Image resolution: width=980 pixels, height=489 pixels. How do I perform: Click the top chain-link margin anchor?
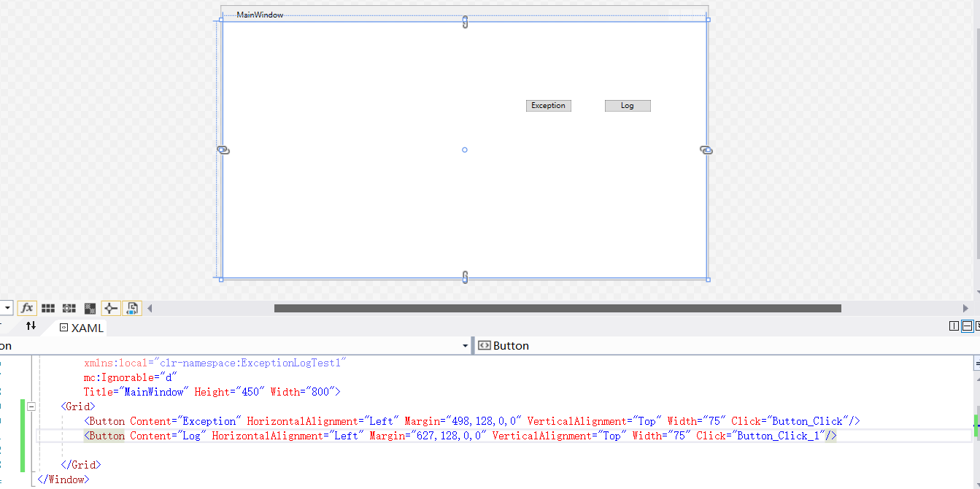(465, 22)
